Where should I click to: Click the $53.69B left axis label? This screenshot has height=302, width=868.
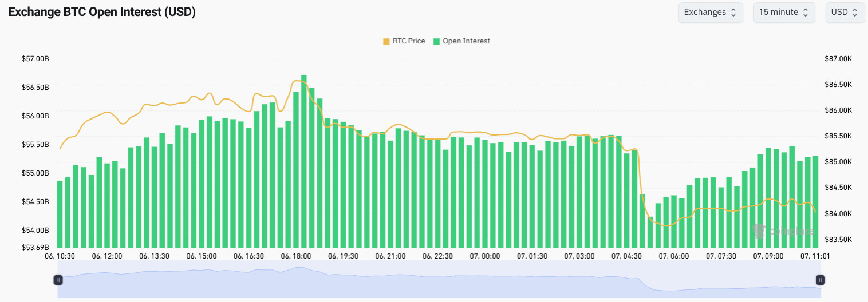point(35,248)
